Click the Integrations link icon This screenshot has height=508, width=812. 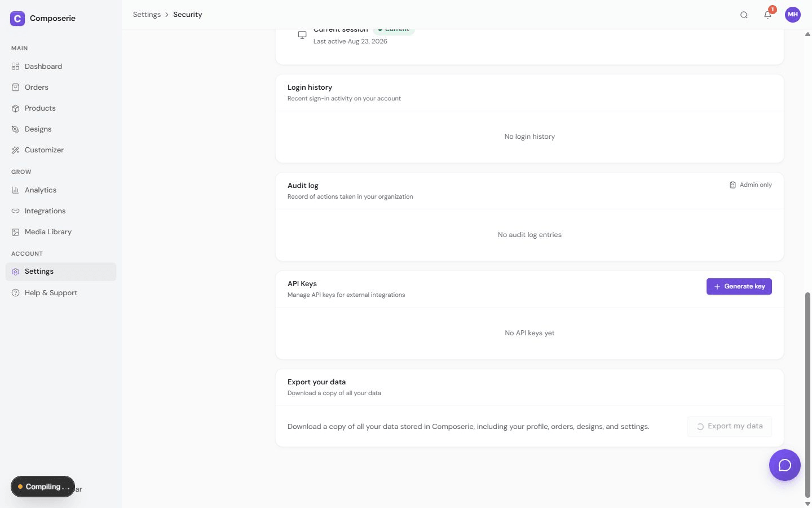click(15, 211)
